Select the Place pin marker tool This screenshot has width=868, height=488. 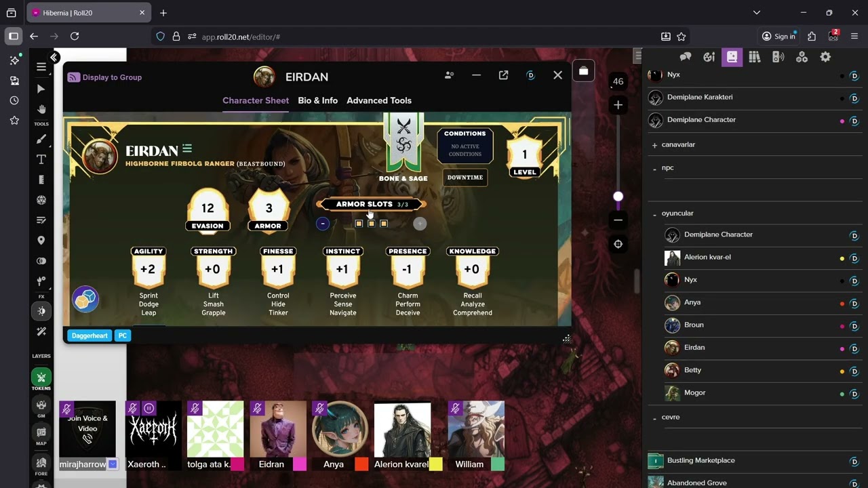point(41,241)
